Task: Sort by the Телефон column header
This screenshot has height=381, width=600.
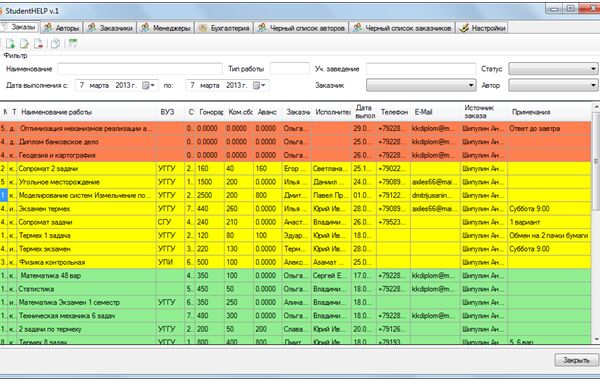Action: point(394,112)
